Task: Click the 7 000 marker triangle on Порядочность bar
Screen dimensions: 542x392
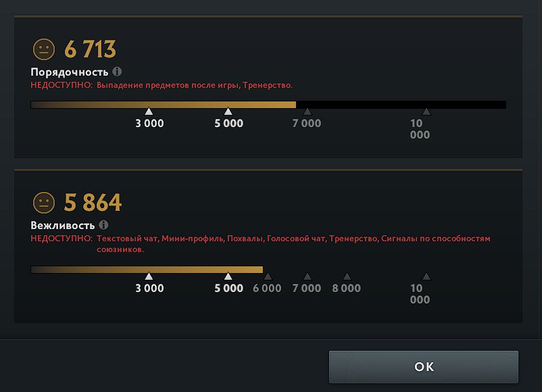Action: [x=307, y=112]
